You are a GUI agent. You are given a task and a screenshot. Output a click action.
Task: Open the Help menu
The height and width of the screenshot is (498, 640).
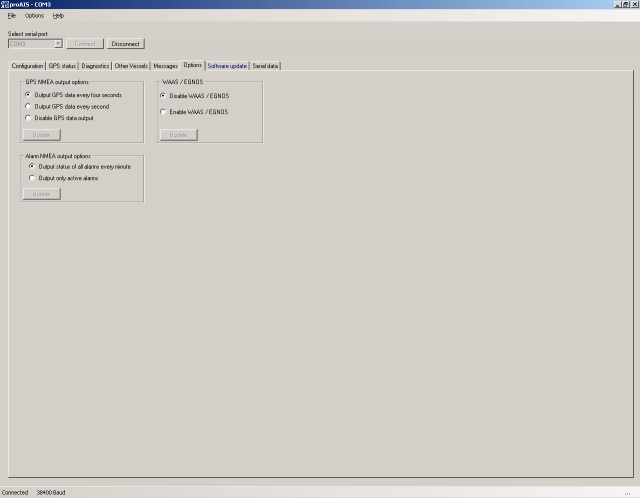(58, 16)
